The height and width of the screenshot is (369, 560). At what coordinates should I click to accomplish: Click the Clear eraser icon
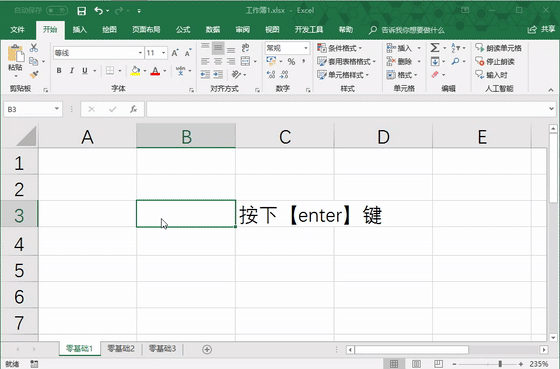[x=435, y=74]
